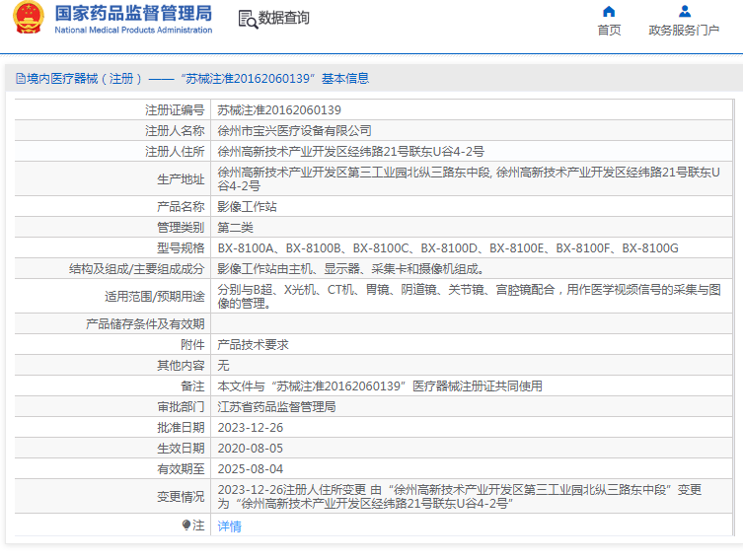Open 政务服务门户 link
The image size is (743, 560).
[684, 31]
